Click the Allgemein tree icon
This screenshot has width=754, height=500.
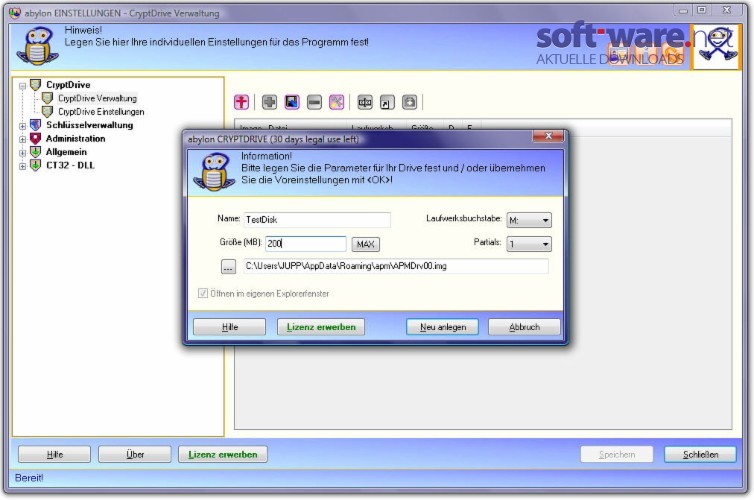pyautogui.click(x=36, y=152)
